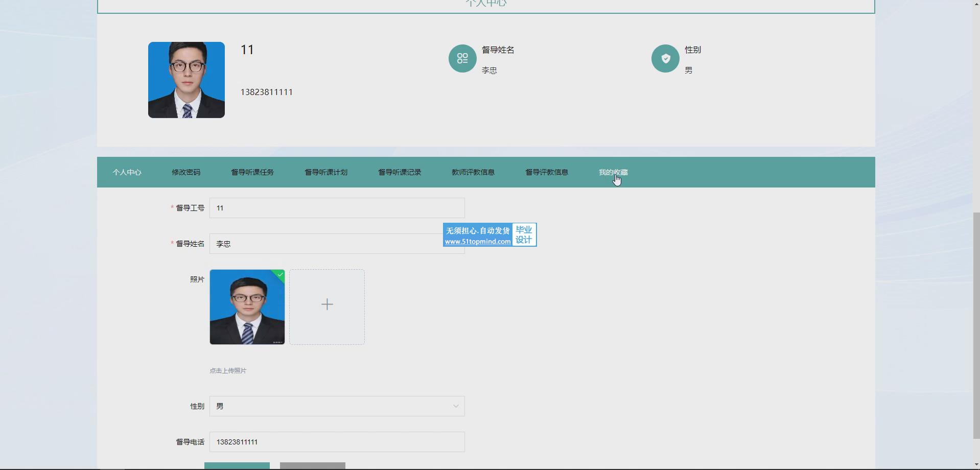Viewport: 980px width, 470px height.
Task: Open the 督导评教信息 tab
Action: coord(547,172)
